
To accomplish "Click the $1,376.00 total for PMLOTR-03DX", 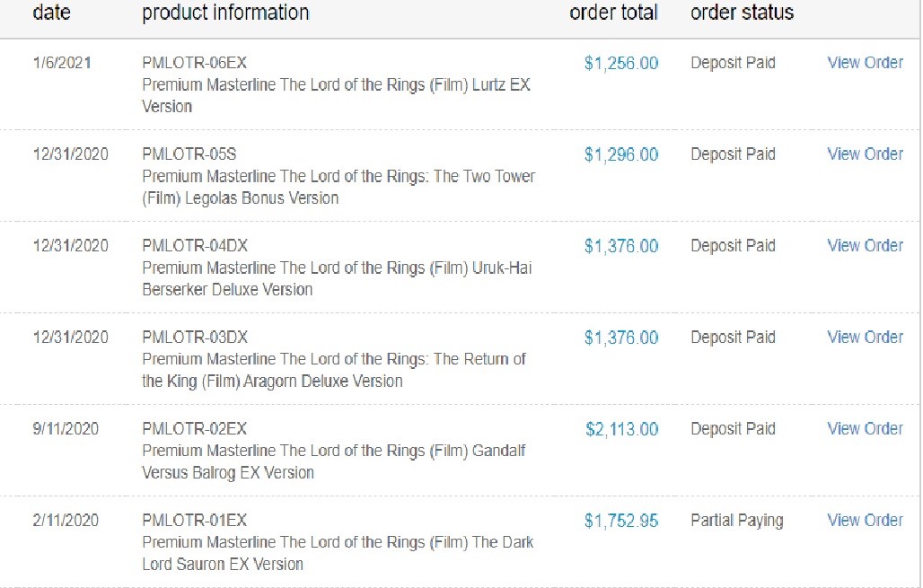I will click(621, 338).
